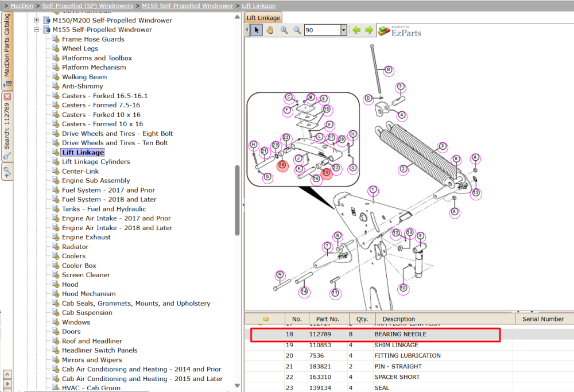The width and height of the screenshot is (574, 392).
Task: Click callout 1 on the linkage frame
Action: click(373, 190)
